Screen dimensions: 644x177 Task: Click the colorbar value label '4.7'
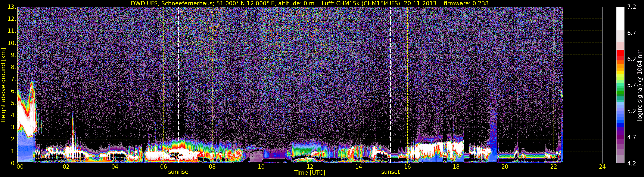632,137
